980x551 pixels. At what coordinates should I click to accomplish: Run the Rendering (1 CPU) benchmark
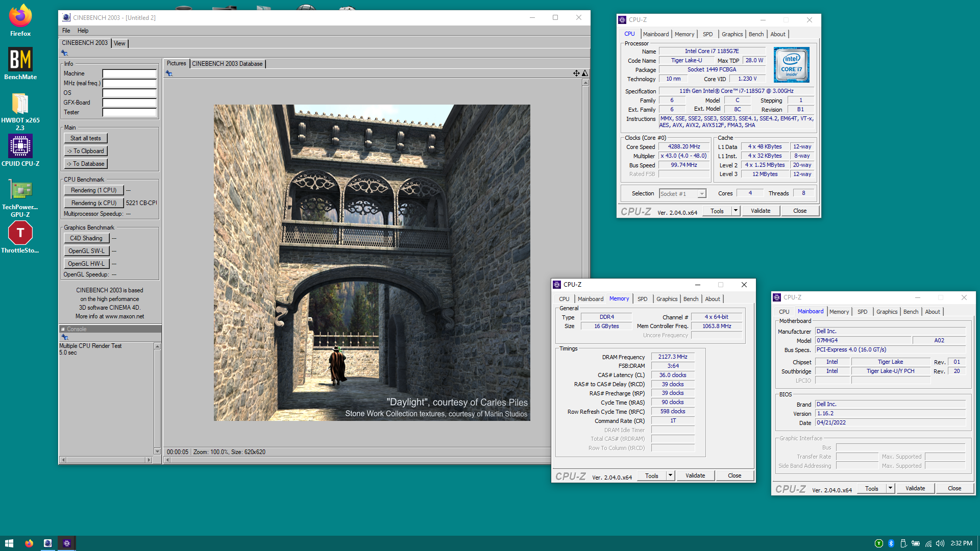click(x=94, y=190)
